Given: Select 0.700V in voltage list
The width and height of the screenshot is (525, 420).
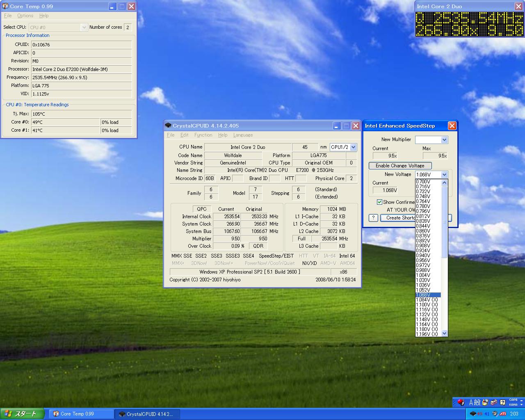Looking at the screenshot, I should point(428,182).
